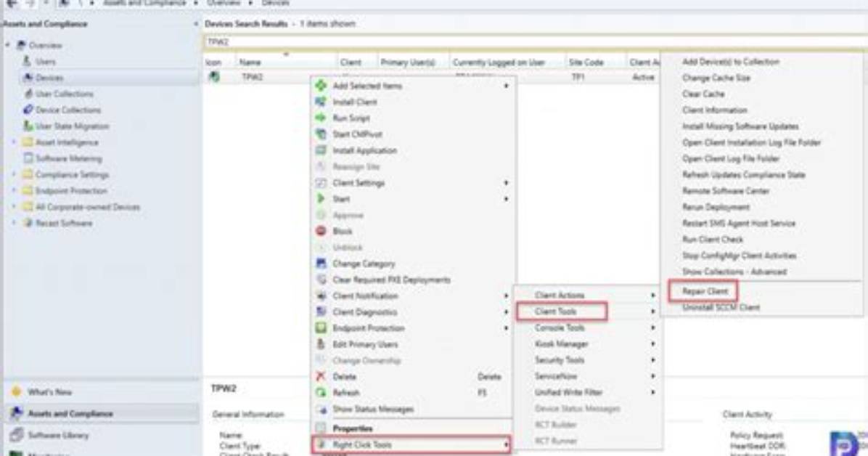Click the Right Click Tools icon
This screenshot has width=868, height=456.
tap(321, 444)
